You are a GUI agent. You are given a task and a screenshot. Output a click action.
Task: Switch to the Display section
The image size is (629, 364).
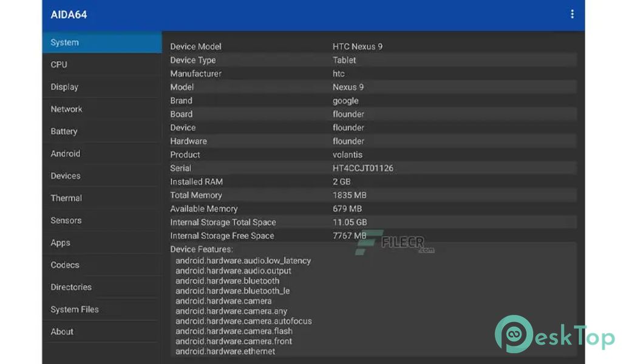tap(102, 87)
